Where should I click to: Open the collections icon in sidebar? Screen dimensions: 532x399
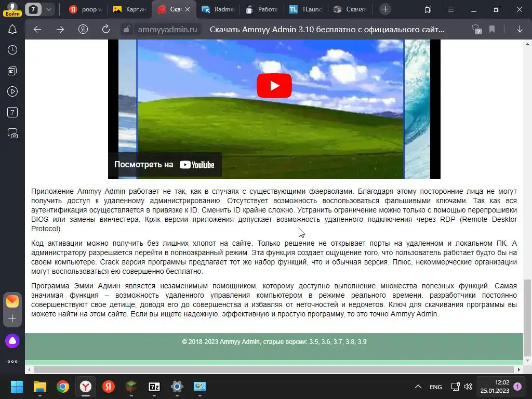[12, 71]
